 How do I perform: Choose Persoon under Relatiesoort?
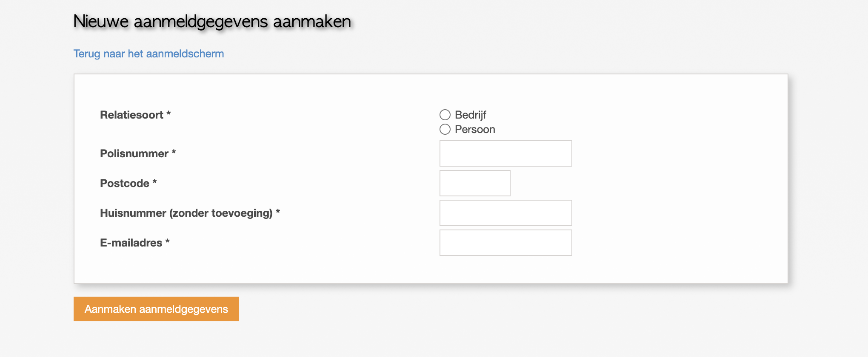[x=445, y=129]
